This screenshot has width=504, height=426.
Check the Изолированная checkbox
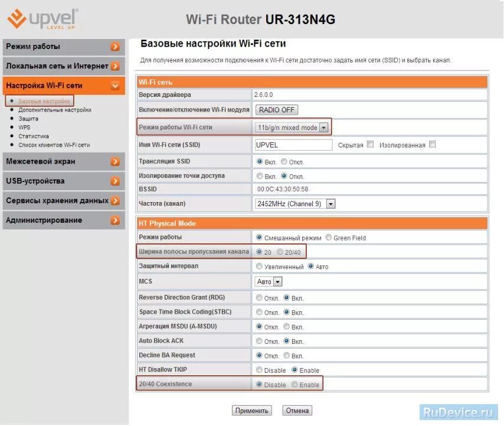(433, 144)
